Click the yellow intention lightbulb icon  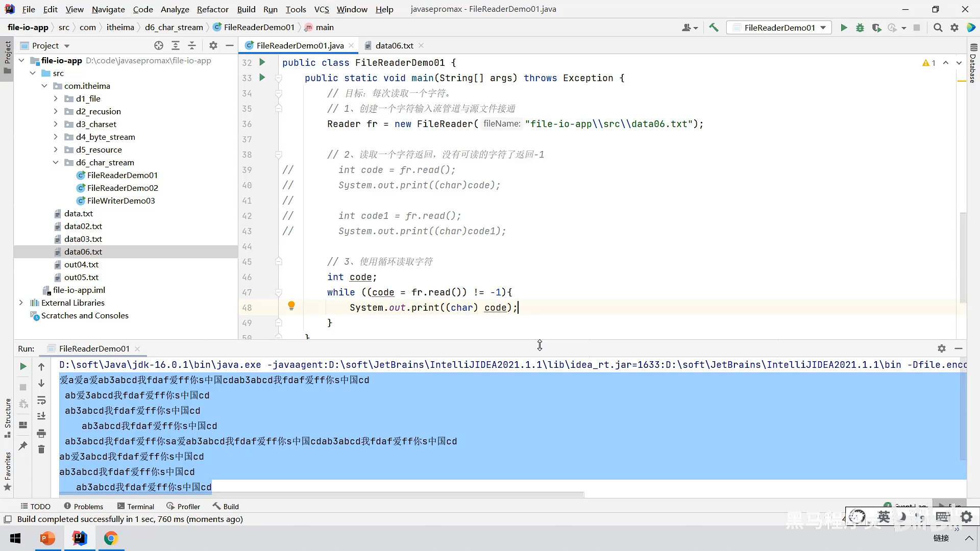[291, 306]
